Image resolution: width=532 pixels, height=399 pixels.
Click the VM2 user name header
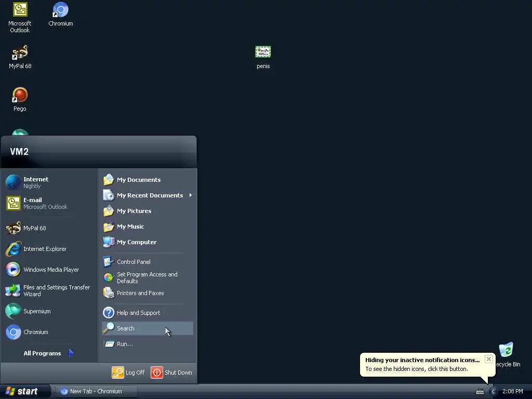pyautogui.click(x=19, y=152)
